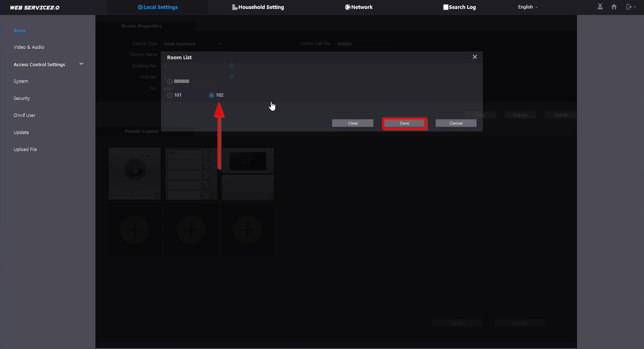Open Onvif User settings
The image size is (644, 349).
[x=24, y=115]
